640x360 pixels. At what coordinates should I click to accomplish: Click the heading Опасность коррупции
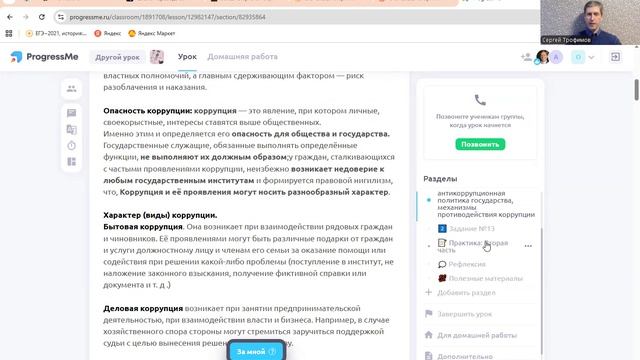tap(147, 111)
